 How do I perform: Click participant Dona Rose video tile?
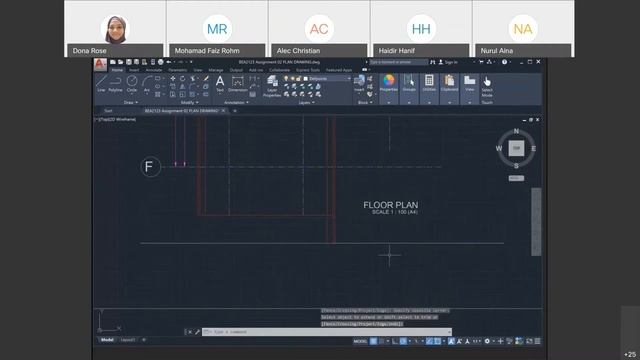pyautogui.click(x=115, y=29)
